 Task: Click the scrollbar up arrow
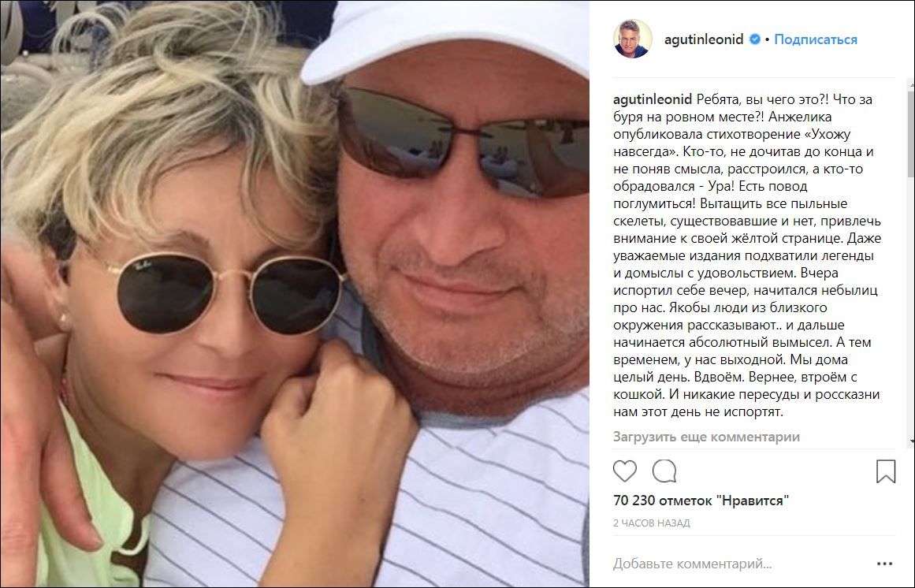tap(911, 85)
